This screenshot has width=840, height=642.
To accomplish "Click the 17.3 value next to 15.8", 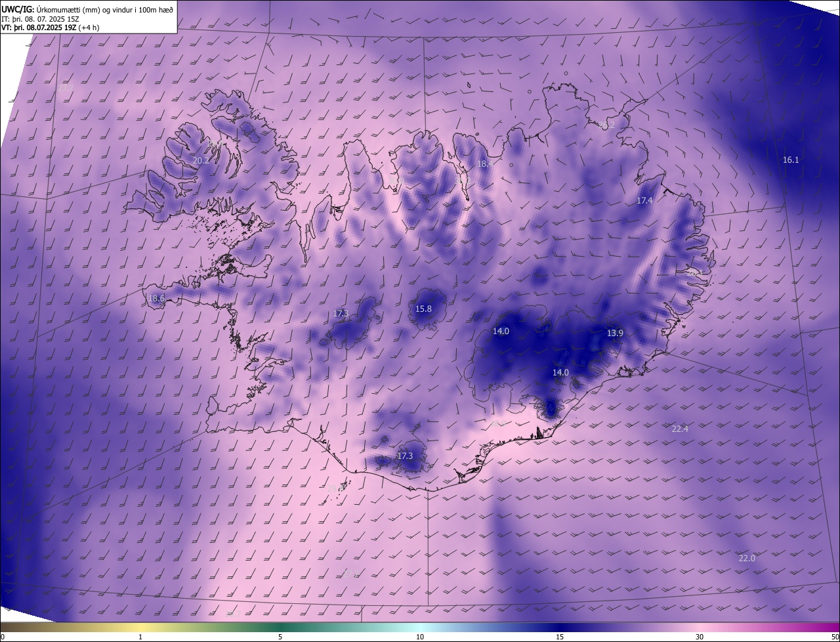I will tap(341, 314).
